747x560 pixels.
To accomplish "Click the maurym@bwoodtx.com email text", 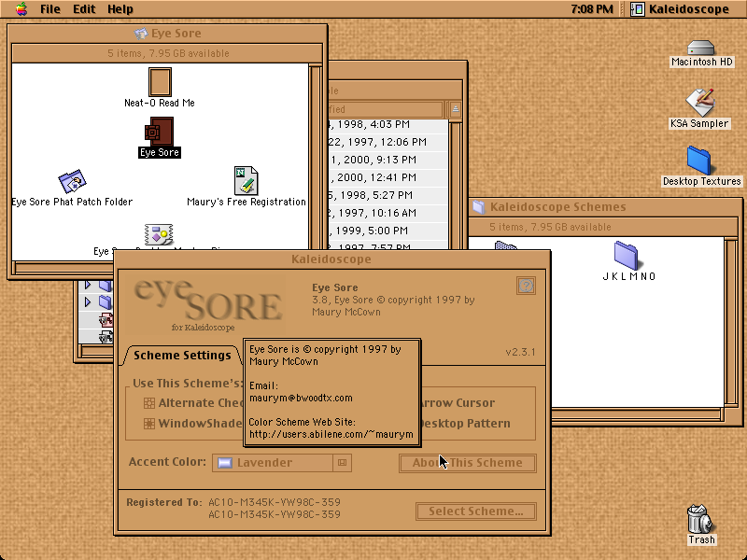I will (301, 399).
